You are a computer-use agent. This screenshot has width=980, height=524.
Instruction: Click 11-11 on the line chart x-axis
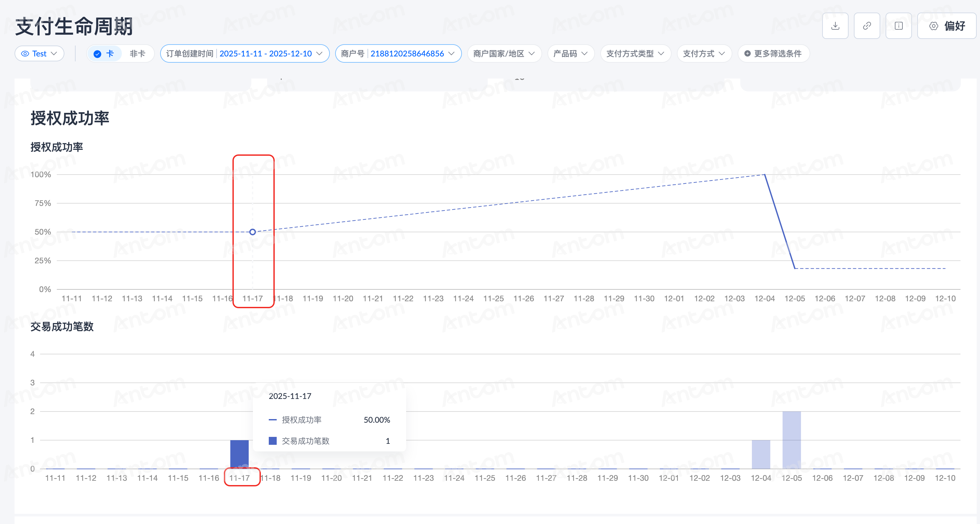[72, 299]
